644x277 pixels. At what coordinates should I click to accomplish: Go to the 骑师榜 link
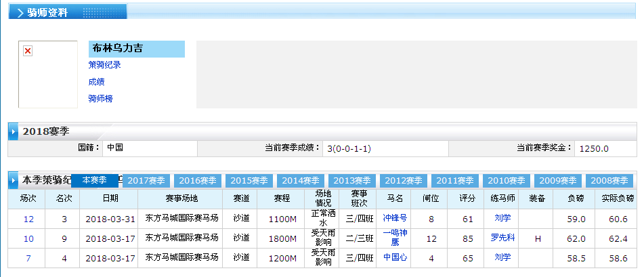[x=100, y=99]
